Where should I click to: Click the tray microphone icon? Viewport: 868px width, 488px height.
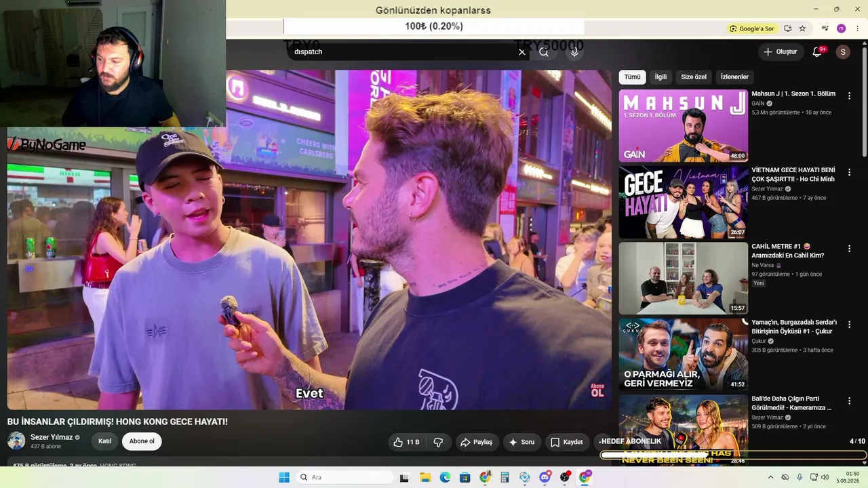click(800, 477)
